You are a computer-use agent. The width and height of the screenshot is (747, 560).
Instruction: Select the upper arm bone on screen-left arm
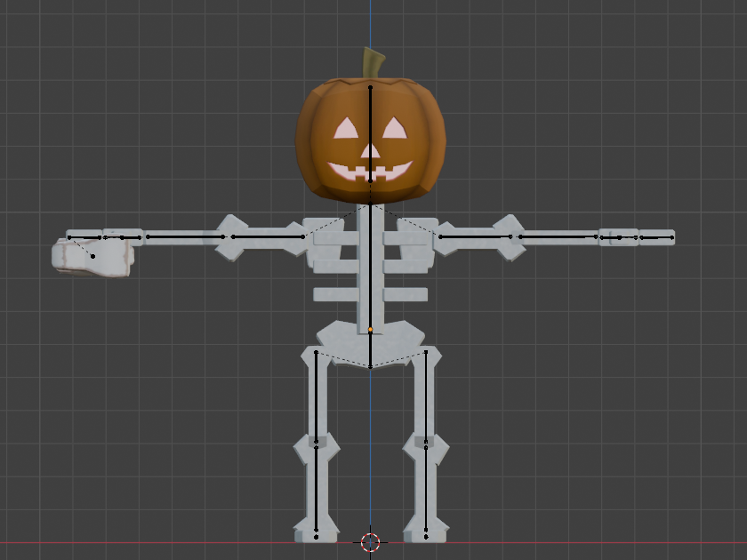pos(268,236)
